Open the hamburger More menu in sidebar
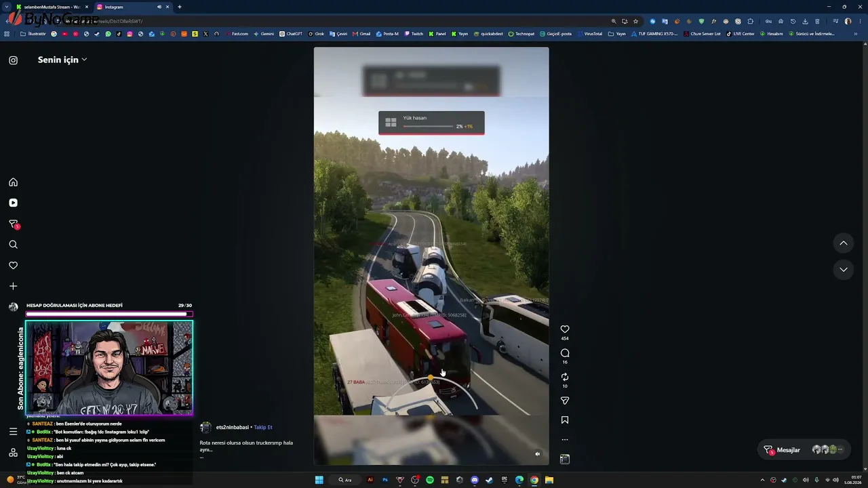This screenshot has height=488, width=868. click(x=13, y=432)
